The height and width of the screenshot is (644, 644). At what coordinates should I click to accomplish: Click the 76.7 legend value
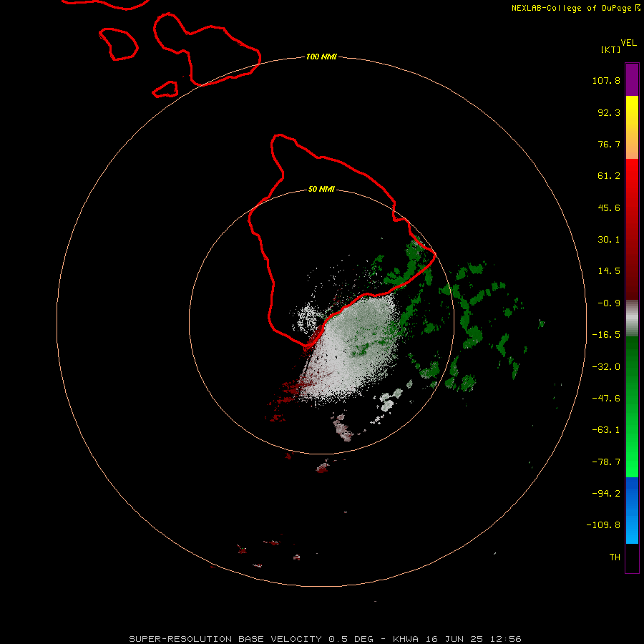tap(609, 144)
